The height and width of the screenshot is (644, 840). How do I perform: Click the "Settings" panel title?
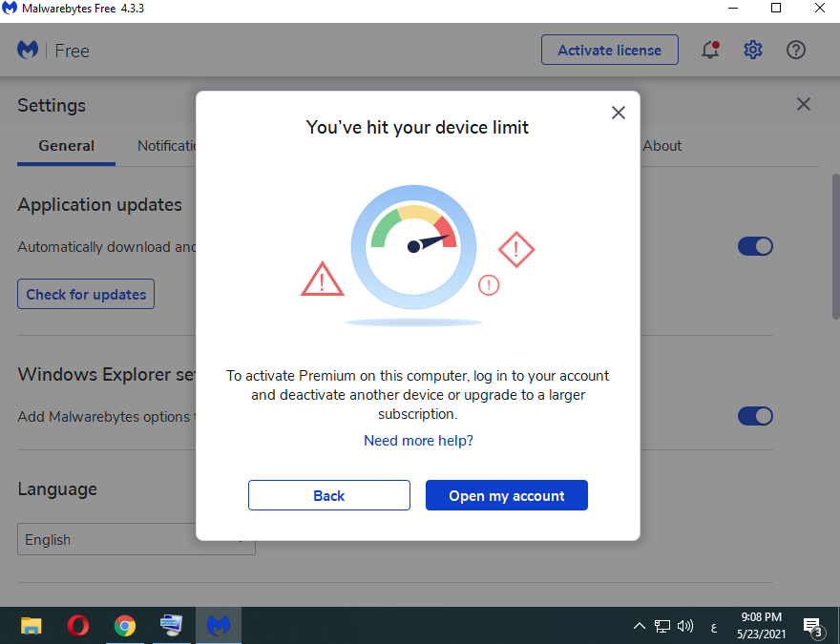point(52,106)
